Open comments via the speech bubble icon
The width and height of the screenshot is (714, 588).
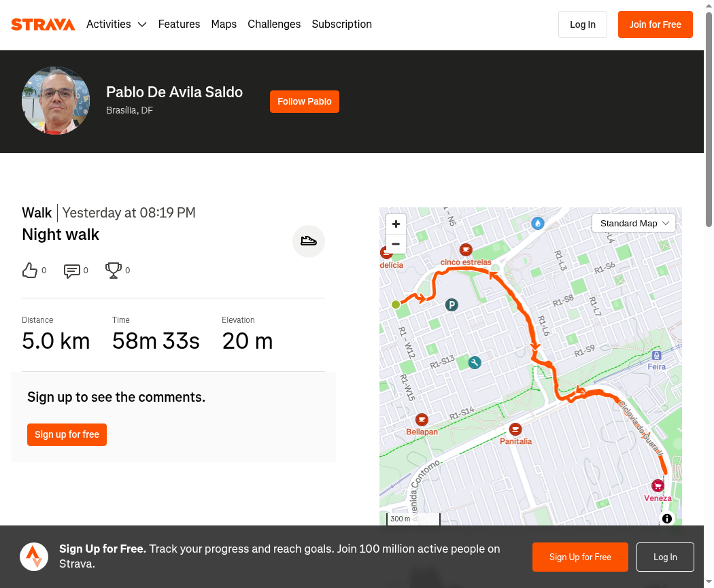(x=72, y=271)
